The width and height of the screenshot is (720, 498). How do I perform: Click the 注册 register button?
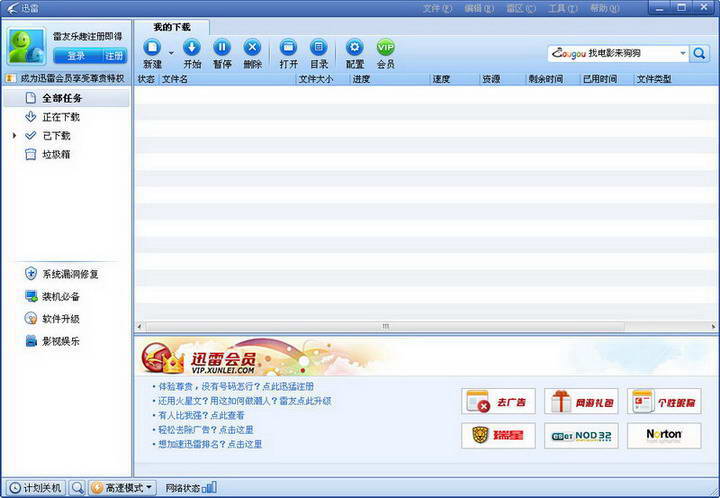coord(114,56)
